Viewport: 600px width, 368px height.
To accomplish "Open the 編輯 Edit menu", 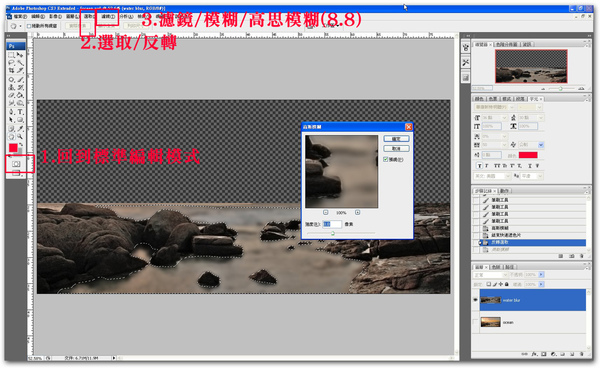I will pos(38,16).
